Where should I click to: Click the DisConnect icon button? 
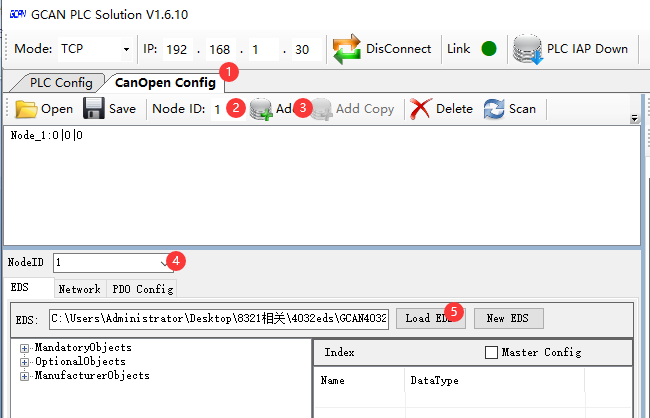pos(346,49)
